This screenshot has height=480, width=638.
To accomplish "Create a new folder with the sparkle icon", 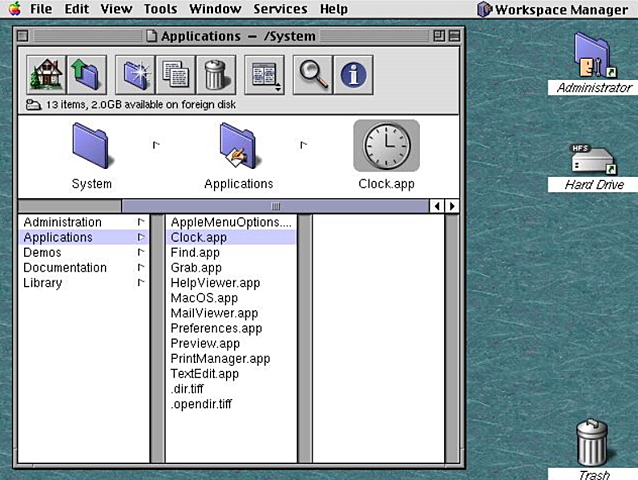I will [x=135, y=75].
